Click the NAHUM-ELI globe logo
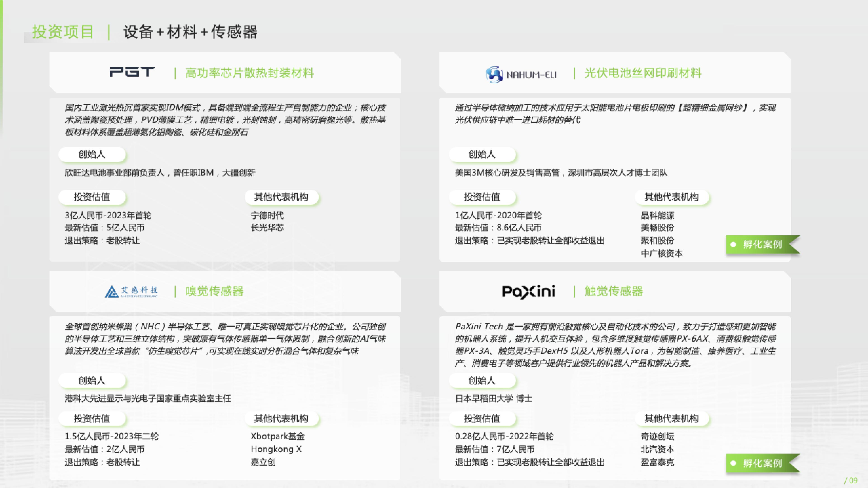 pyautogui.click(x=494, y=74)
